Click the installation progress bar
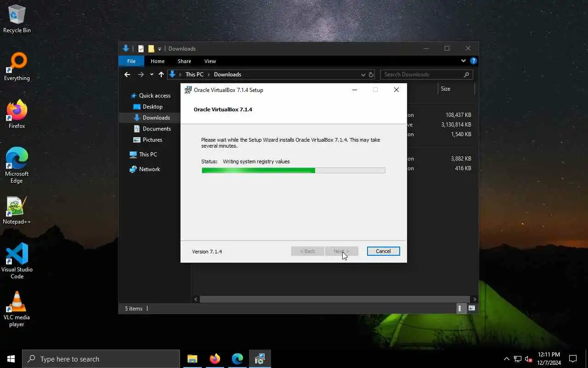 293,170
